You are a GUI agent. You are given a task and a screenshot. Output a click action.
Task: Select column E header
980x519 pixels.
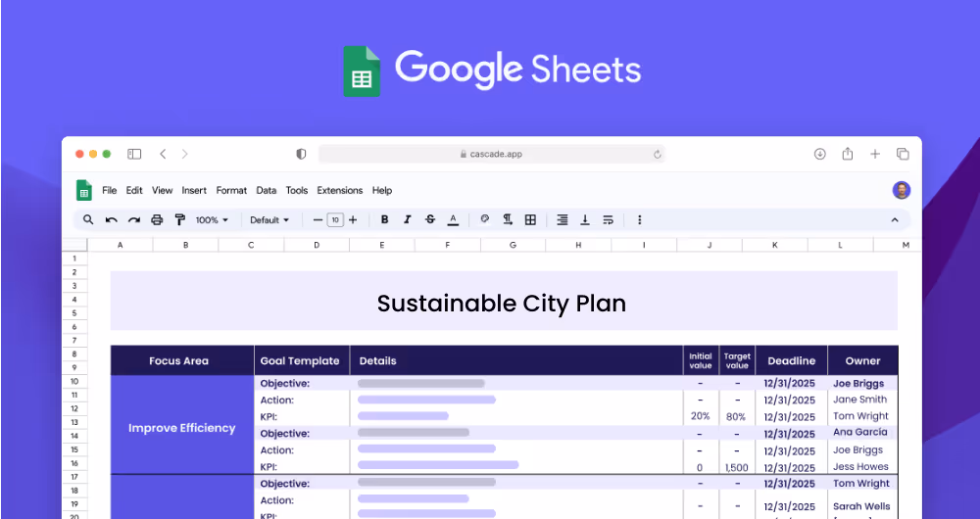pos(382,246)
